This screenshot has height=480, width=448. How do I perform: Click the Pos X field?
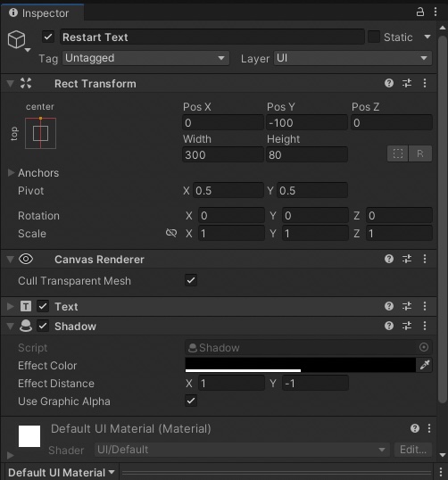[x=223, y=123]
